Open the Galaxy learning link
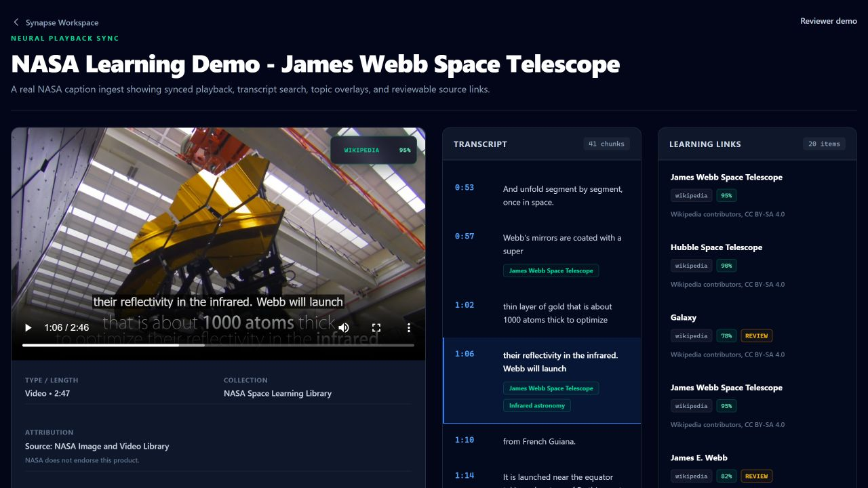Screen dimensions: 868x488 tap(684, 318)
